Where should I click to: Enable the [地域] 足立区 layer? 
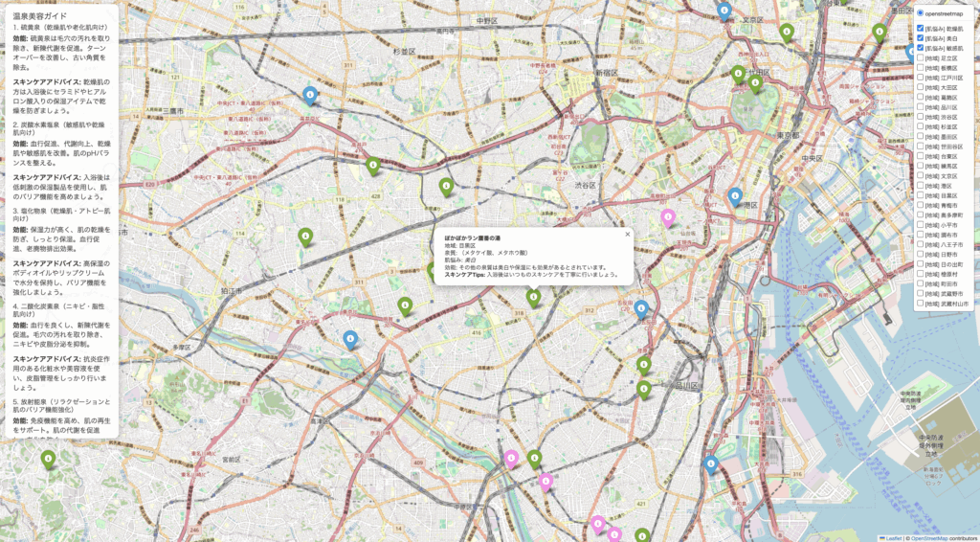(921, 57)
